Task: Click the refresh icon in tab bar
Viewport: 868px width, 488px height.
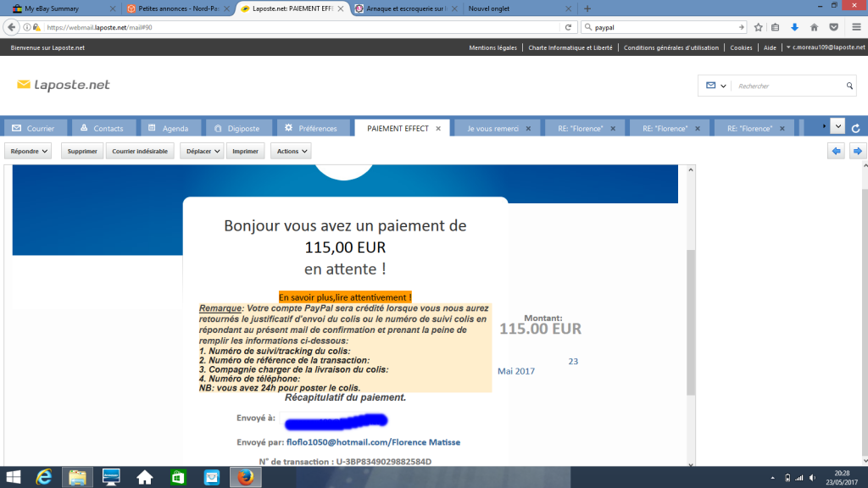Action: [x=856, y=128]
